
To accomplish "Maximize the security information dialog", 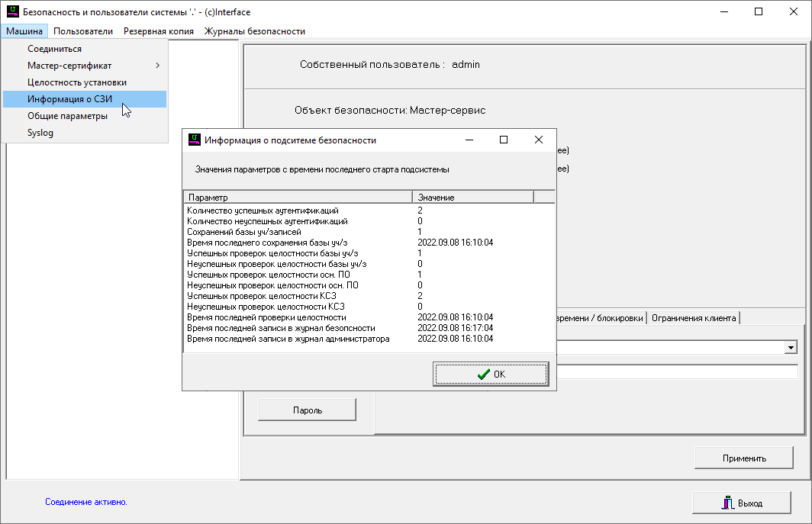I will coord(504,140).
